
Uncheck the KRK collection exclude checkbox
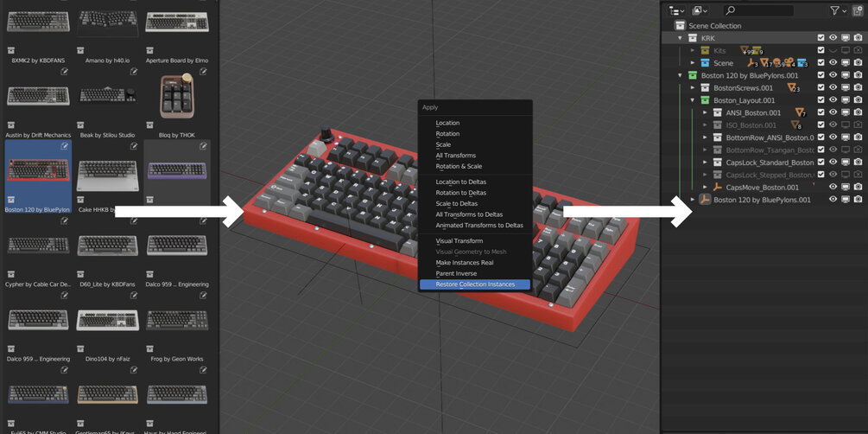point(821,38)
